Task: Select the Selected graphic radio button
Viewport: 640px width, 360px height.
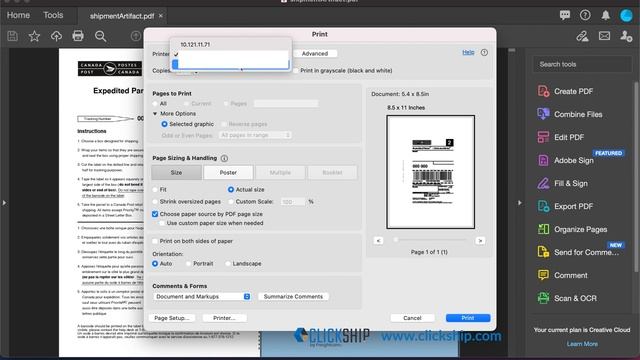Action: click(164, 124)
